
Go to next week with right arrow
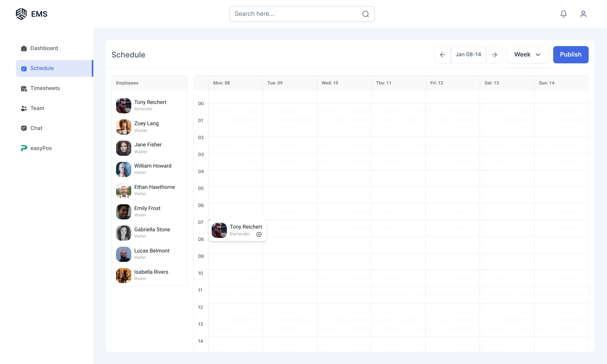coord(494,55)
